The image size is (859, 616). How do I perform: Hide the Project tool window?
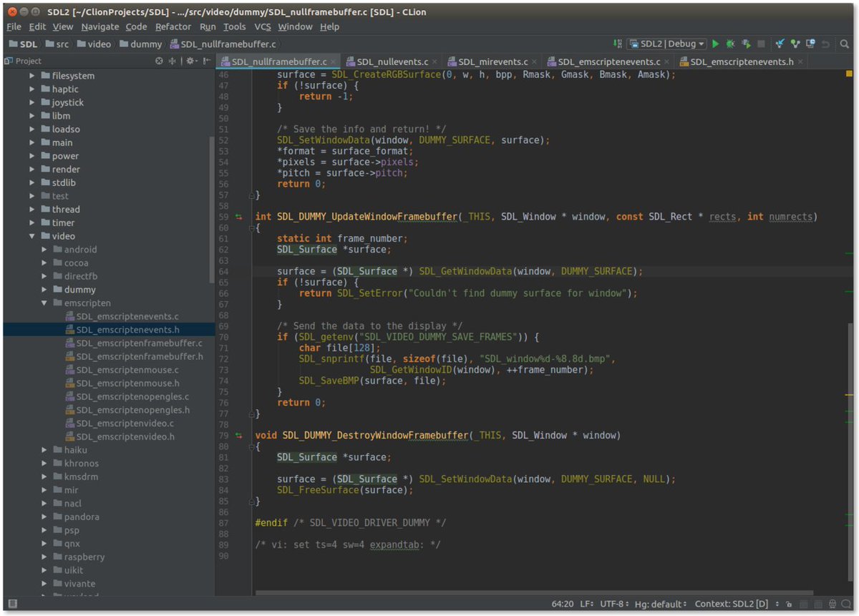tap(207, 62)
